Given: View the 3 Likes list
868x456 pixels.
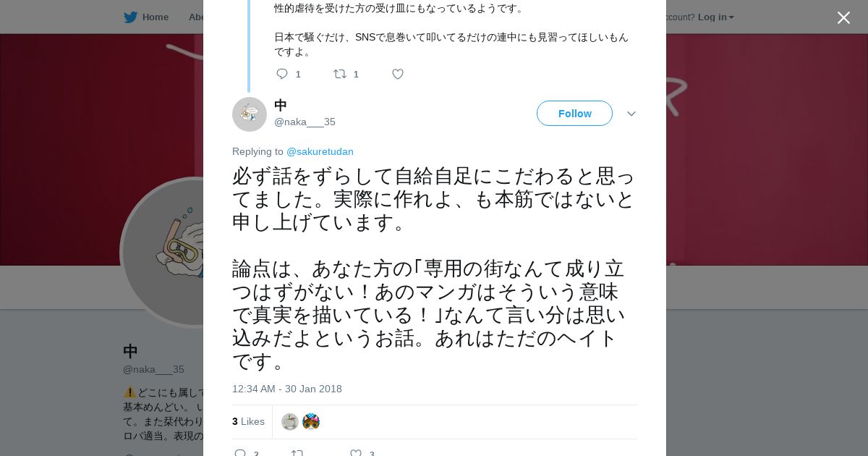Looking at the screenshot, I should pyautogui.click(x=248, y=421).
